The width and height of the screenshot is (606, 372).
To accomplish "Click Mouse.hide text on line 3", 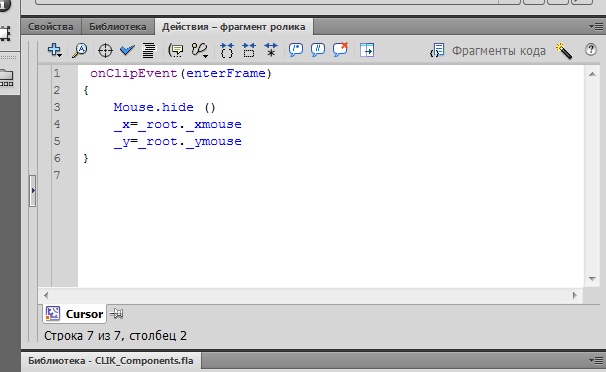I will click(153, 107).
